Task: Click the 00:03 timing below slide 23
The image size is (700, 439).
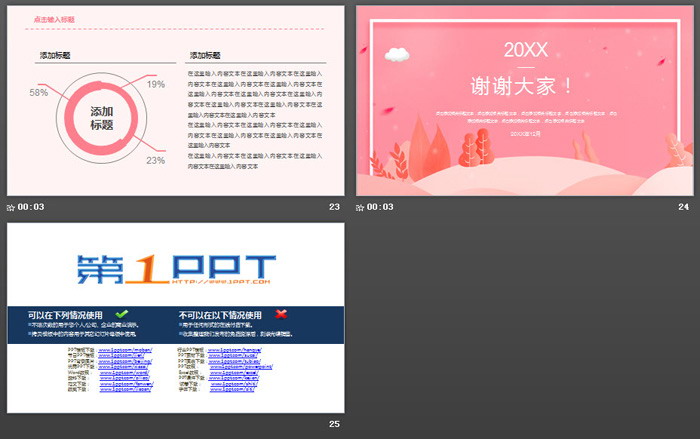Action: point(31,207)
